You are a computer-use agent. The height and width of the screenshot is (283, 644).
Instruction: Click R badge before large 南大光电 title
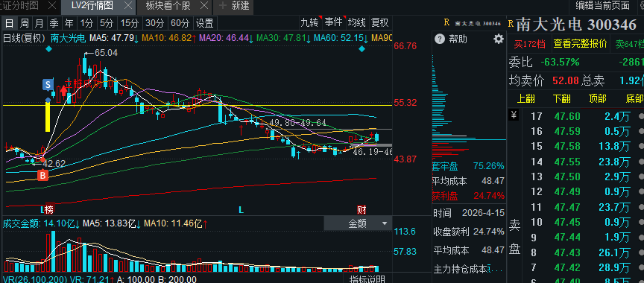click(511, 24)
